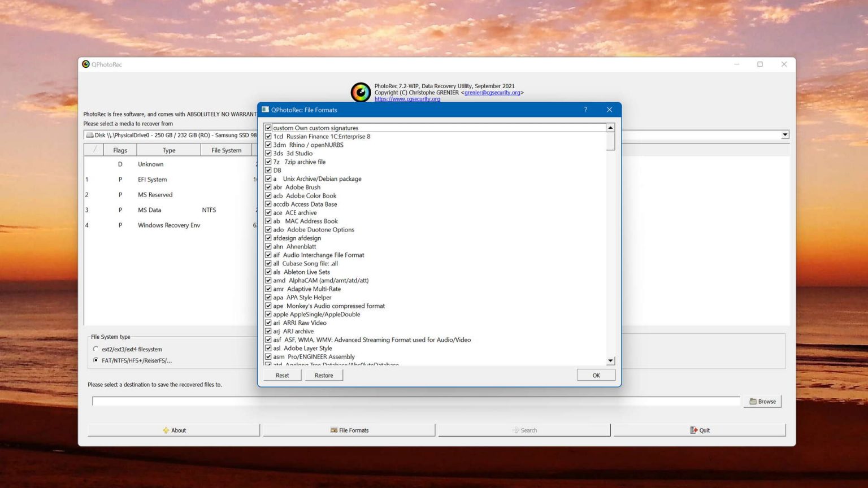Click the exit icon on the Quit button
Screen dimensions: 868x488
[x=694, y=430]
